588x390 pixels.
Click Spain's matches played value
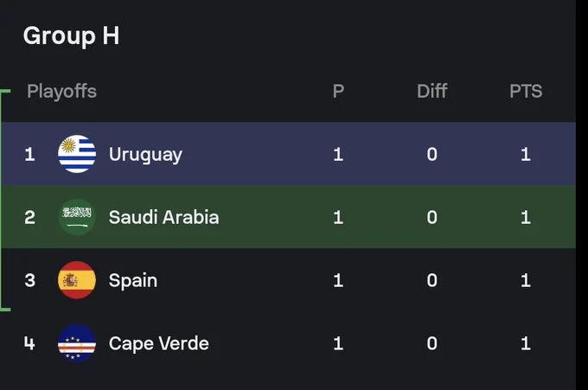pyautogui.click(x=338, y=280)
